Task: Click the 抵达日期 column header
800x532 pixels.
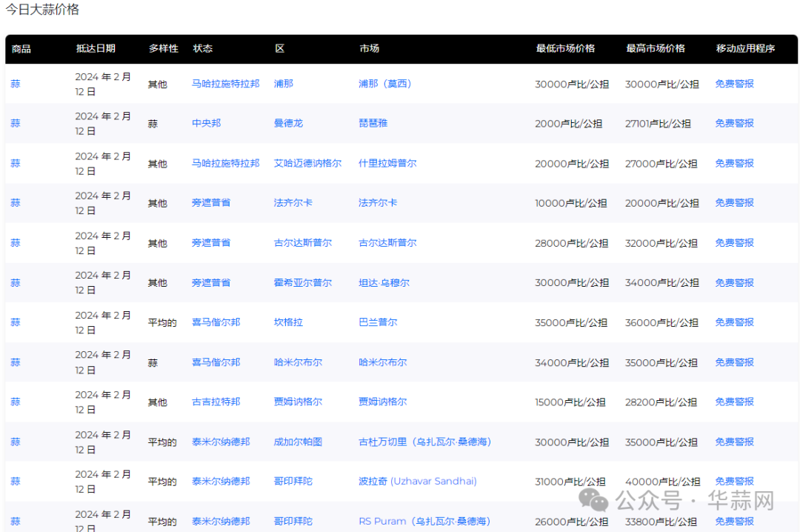Action: click(96, 48)
